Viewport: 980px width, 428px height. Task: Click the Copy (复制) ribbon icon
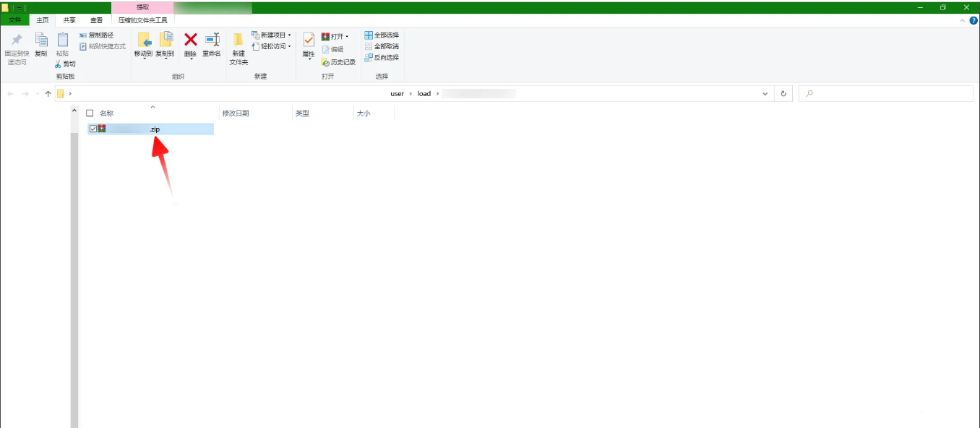(x=41, y=43)
